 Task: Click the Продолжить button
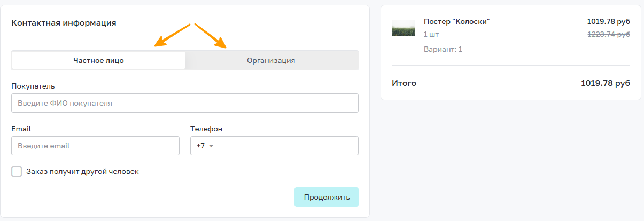pos(327,197)
